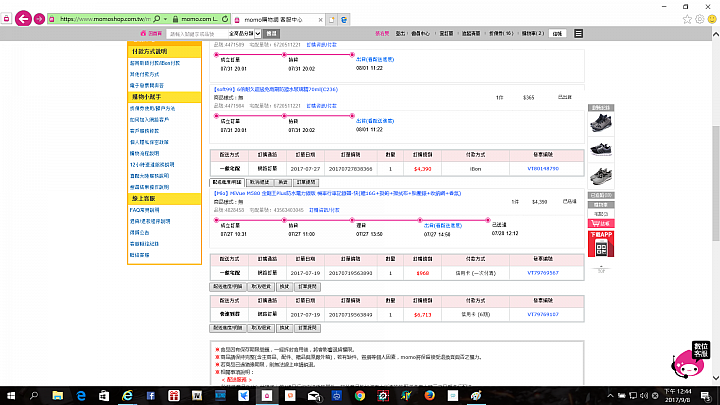Click shopping cart link in top navigation
Viewport: 720px width, 405px height.
(533, 34)
